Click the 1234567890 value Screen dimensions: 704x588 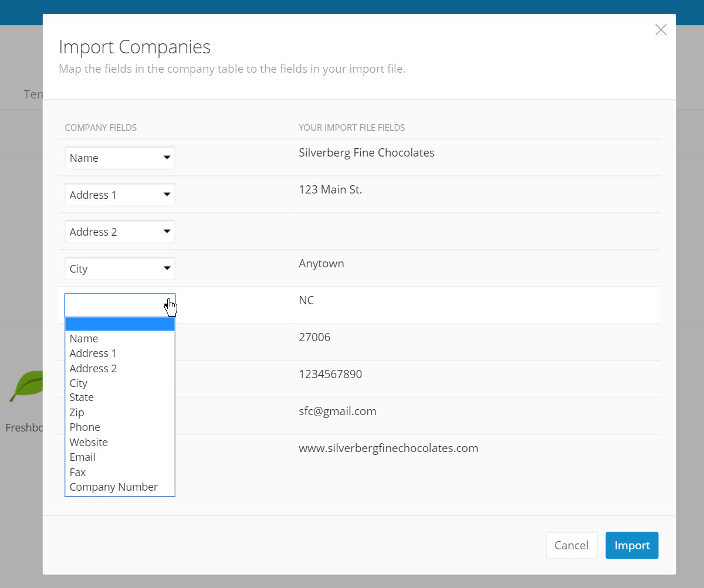tap(330, 374)
